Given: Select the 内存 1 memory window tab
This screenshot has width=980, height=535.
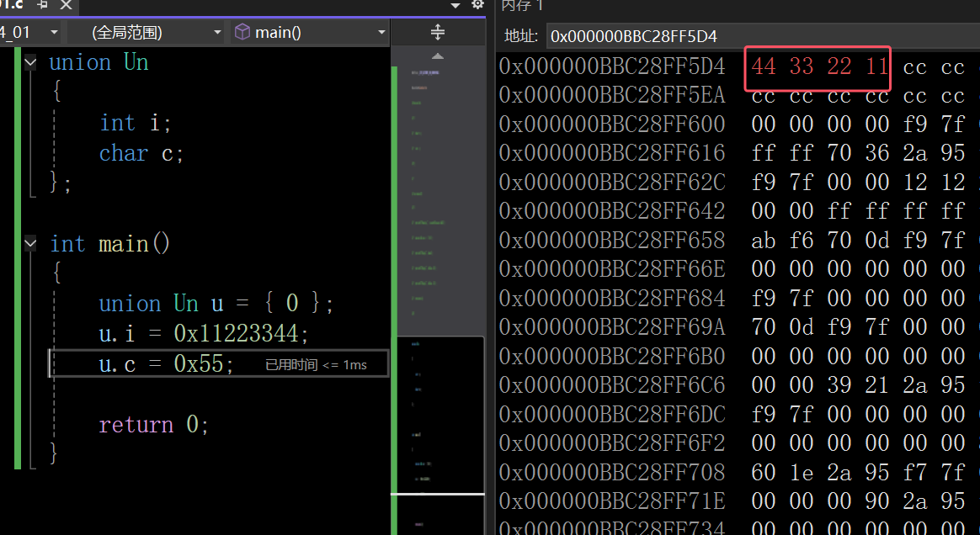Looking at the screenshot, I should click(x=523, y=5).
